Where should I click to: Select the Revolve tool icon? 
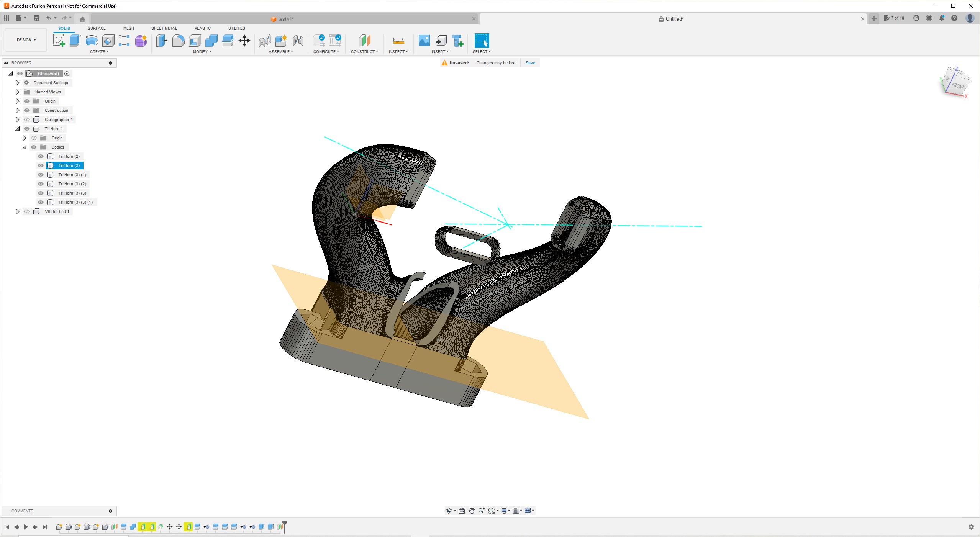pos(92,41)
